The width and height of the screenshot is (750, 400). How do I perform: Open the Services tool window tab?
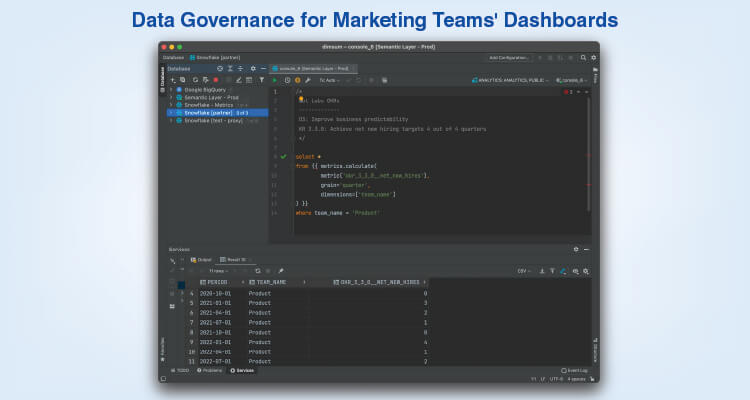[x=242, y=371]
